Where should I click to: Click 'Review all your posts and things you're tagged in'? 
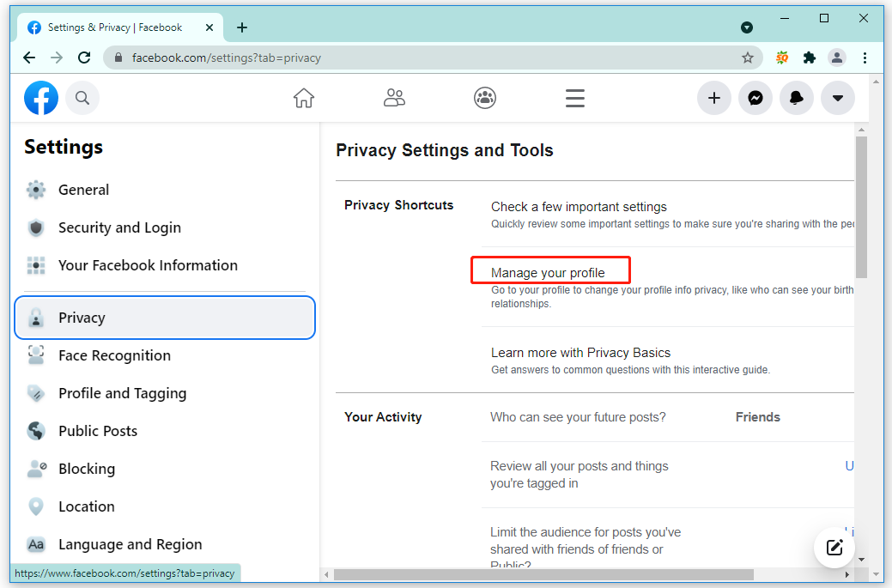579,475
